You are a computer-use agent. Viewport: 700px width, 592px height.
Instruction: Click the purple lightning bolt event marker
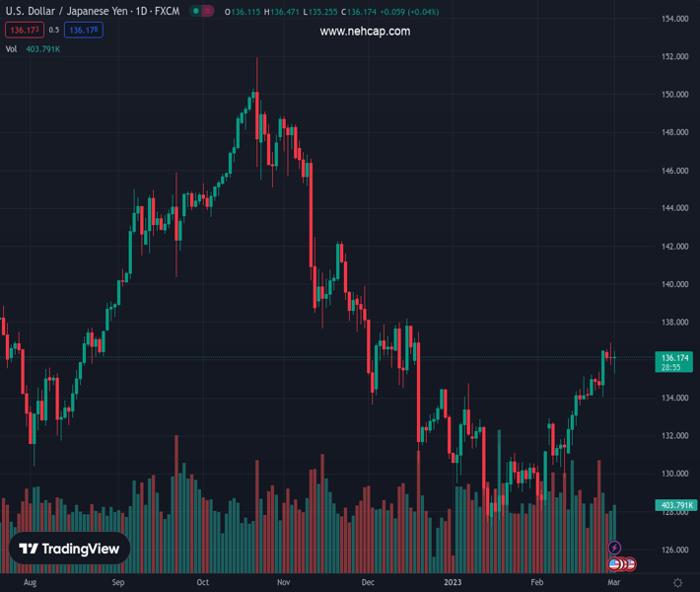pyautogui.click(x=614, y=548)
